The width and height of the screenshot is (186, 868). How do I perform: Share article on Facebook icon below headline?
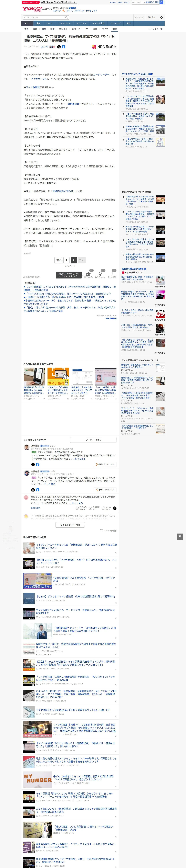pyautogui.click(x=63, y=47)
